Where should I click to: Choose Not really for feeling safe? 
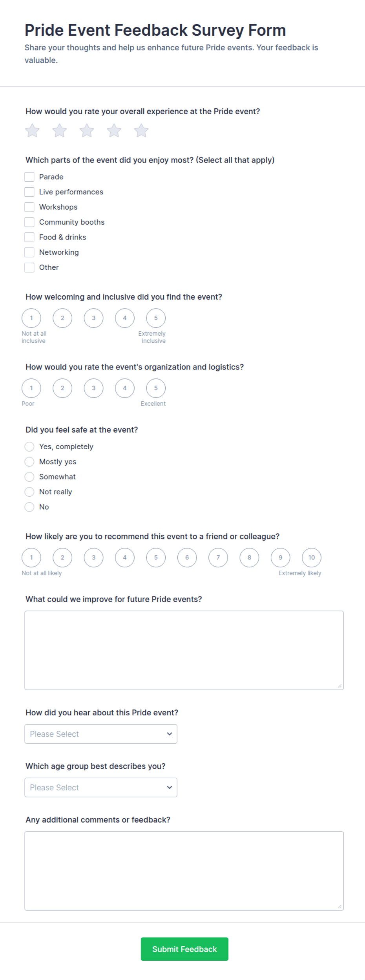click(29, 492)
